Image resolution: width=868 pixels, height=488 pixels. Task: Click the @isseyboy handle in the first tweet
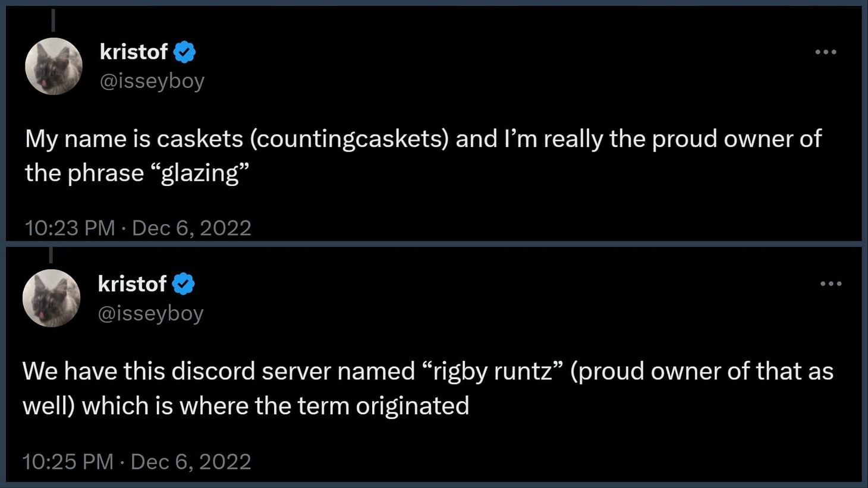point(152,81)
